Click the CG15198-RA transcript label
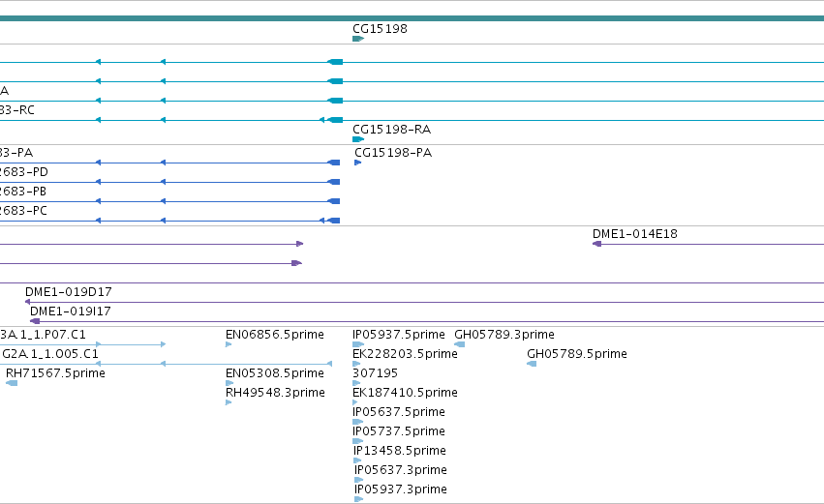Screen dimensions: 824x504 pyautogui.click(x=391, y=130)
